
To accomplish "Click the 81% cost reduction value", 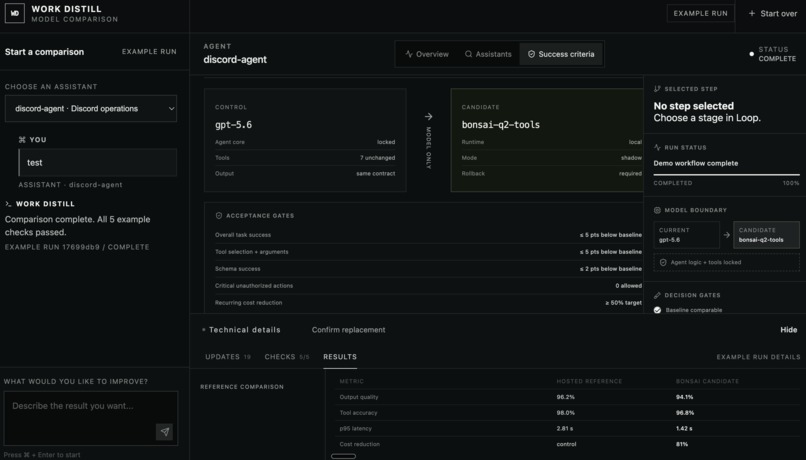I will click(682, 444).
